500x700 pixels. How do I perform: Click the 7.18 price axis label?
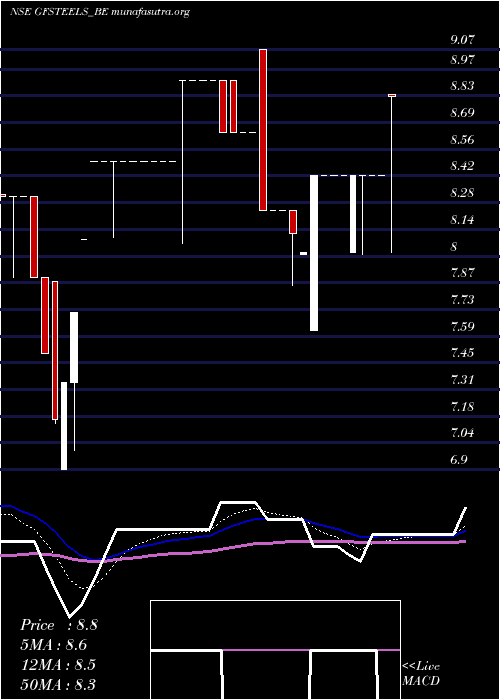462,407
